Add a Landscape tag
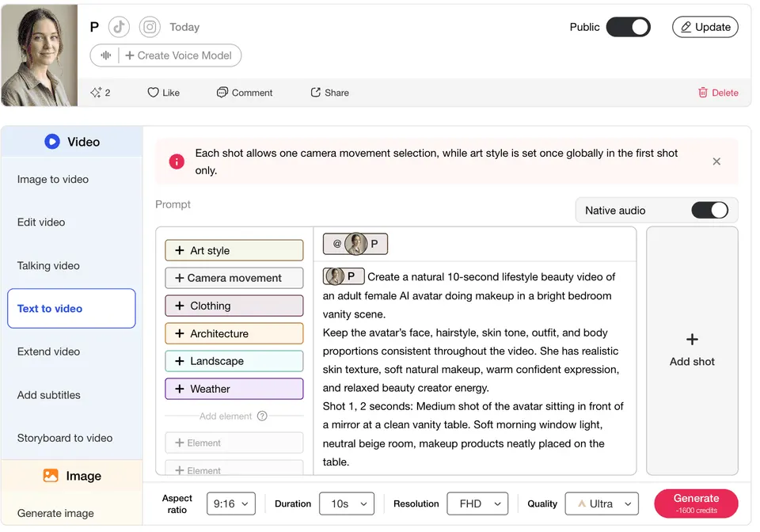The width and height of the screenshot is (760, 532). coord(234,361)
